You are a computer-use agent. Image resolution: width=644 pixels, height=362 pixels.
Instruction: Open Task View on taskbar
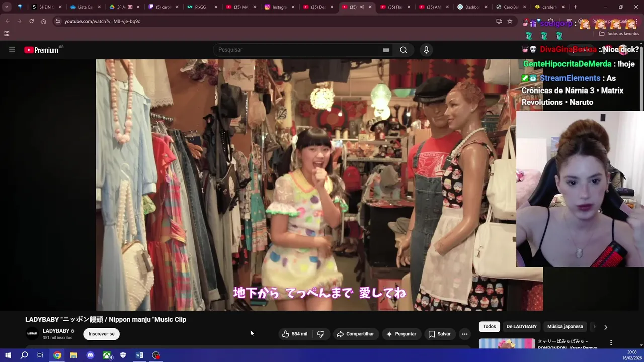click(x=40, y=355)
